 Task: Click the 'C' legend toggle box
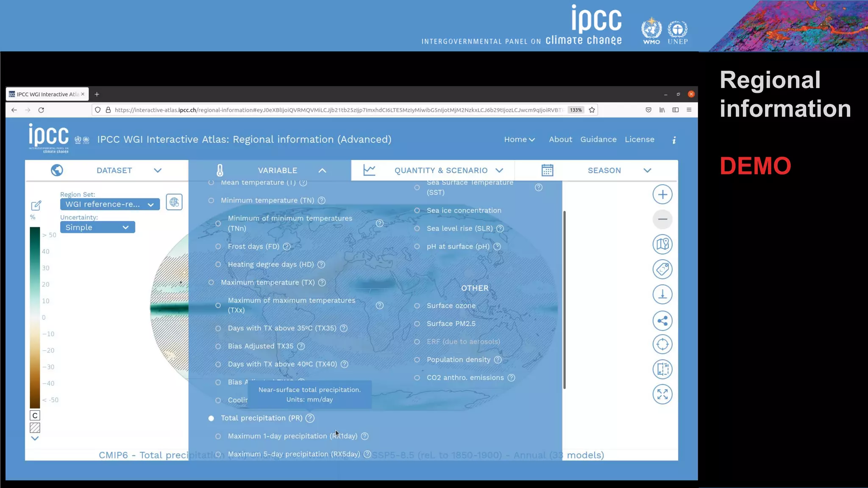[x=35, y=416]
